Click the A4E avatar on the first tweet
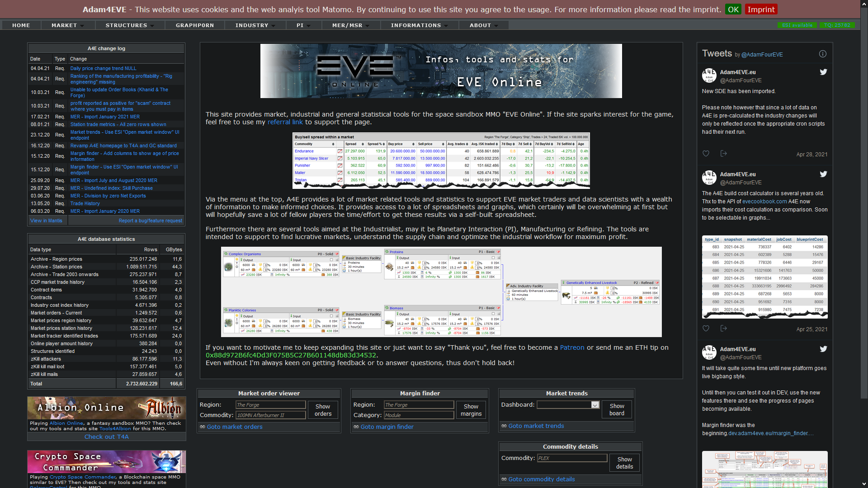The width and height of the screenshot is (868, 488). [709, 75]
